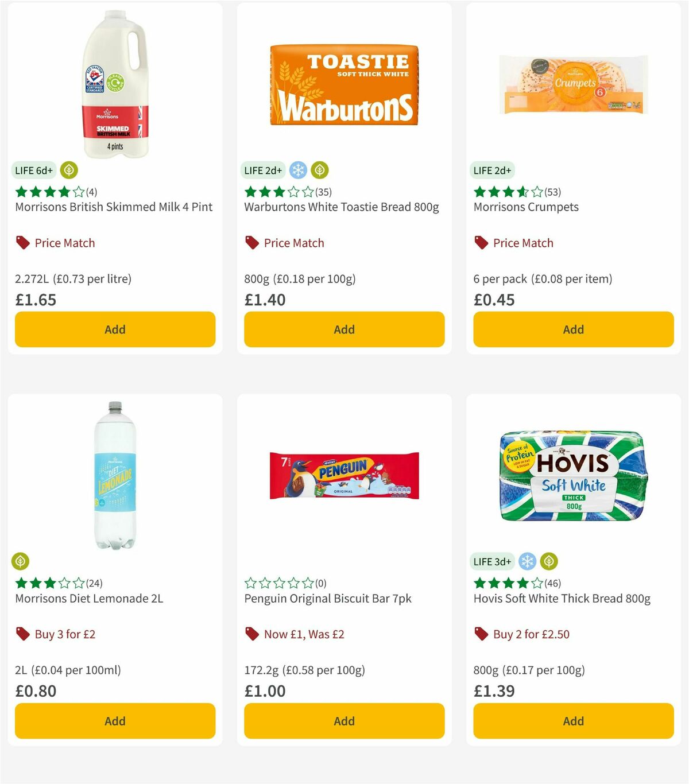689x784 pixels.
Task: Click the LIFE 2d+ badge on Warburtons bread
Action: (x=261, y=170)
